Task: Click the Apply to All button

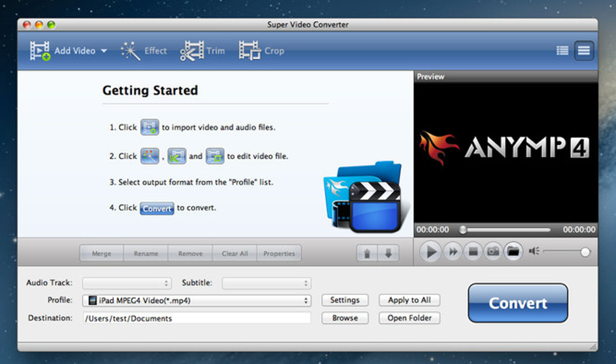Action: click(x=409, y=300)
